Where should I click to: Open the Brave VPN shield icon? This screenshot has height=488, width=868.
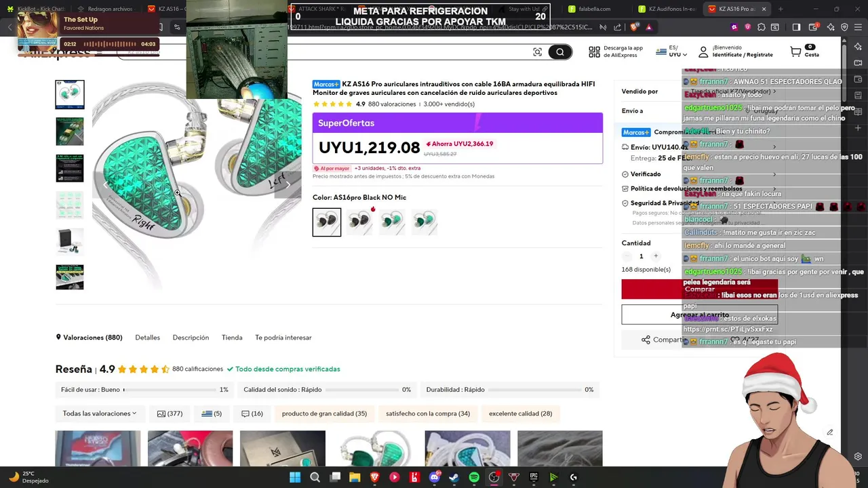(844, 27)
